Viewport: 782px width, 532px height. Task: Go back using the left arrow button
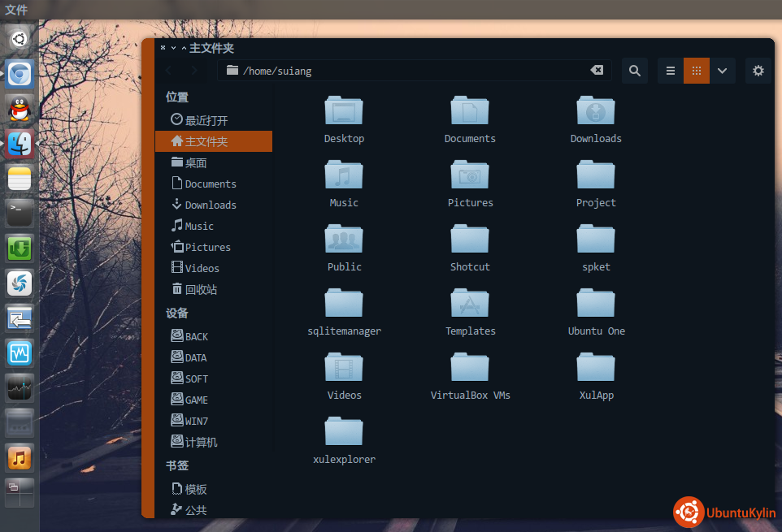coord(169,71)
